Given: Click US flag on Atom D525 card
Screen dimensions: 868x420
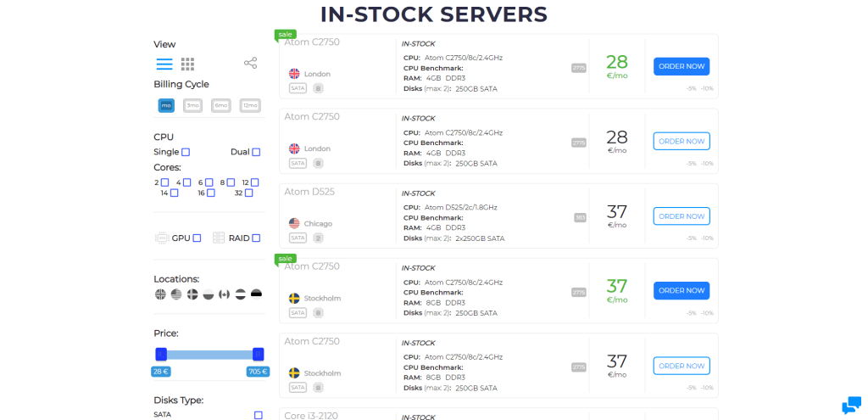Looking at the screenshot, I should (294, 223).
